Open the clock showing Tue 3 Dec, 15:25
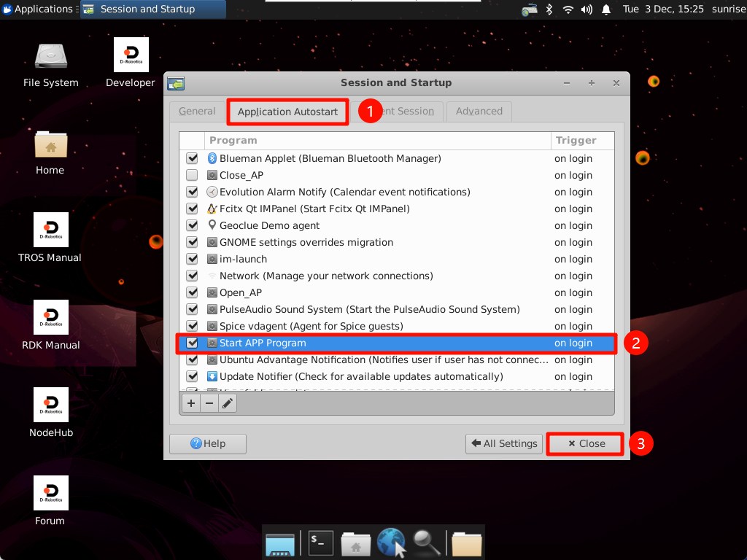Screen dimensions: 747x560 click(x=663, y=9)
